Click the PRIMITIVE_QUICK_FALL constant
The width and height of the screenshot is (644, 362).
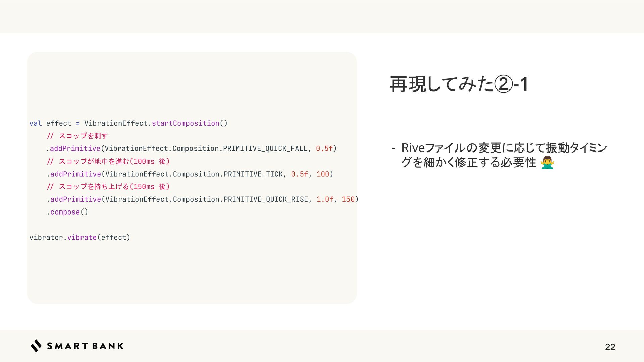click(265, 148)
